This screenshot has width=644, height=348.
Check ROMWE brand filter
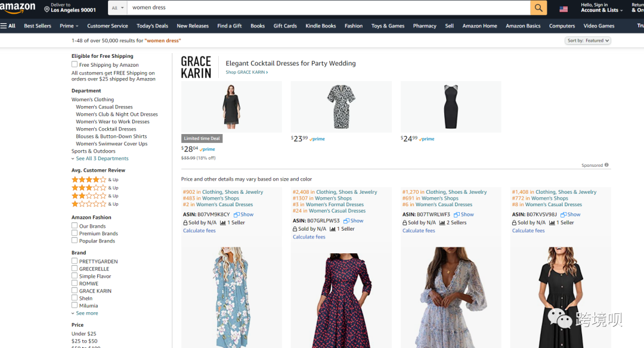tap(75, 283)
